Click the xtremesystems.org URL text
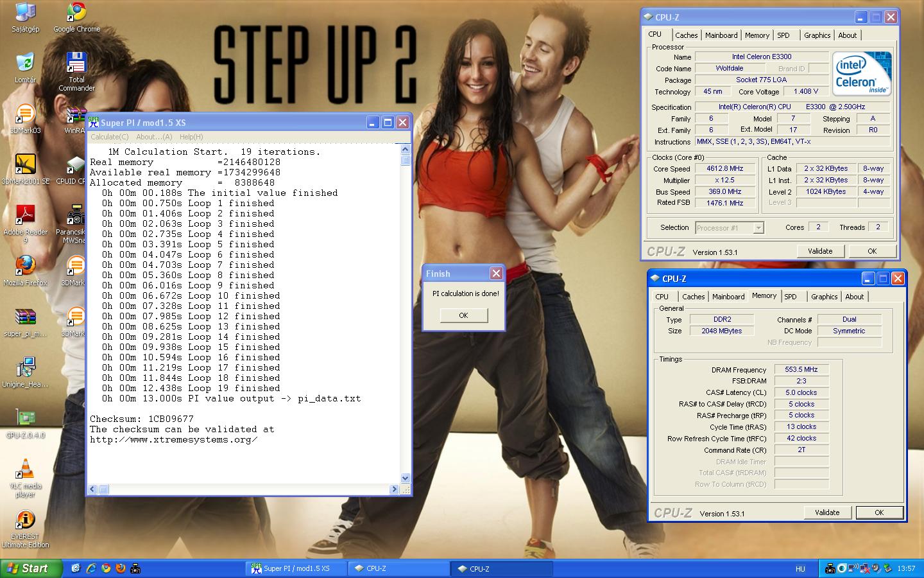The height and width of the screenshot is (578, 924). (173, 440)
